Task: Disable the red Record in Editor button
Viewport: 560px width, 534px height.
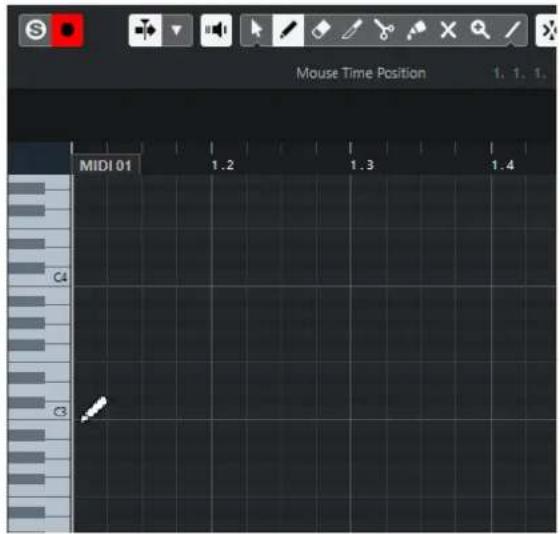Action: pyautogui.click(x=68, y=30)
